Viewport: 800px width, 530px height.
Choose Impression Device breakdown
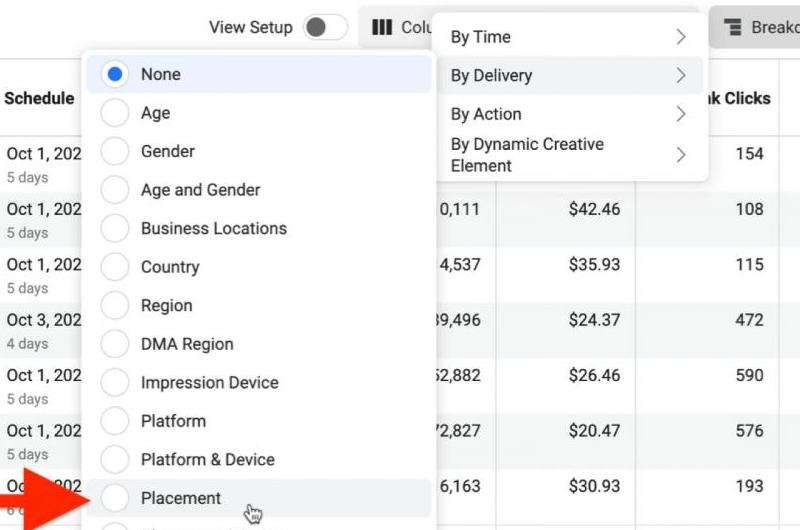tap(115, 382)
